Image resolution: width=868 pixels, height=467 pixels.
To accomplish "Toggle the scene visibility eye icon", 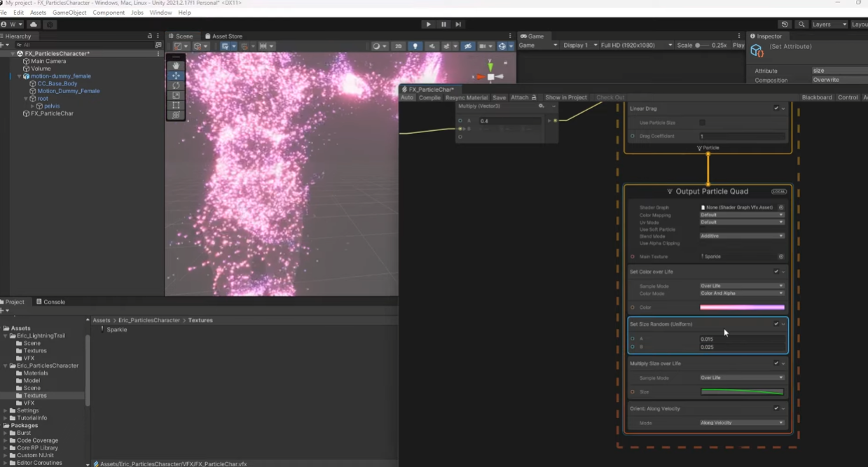I will click(468, 45).
